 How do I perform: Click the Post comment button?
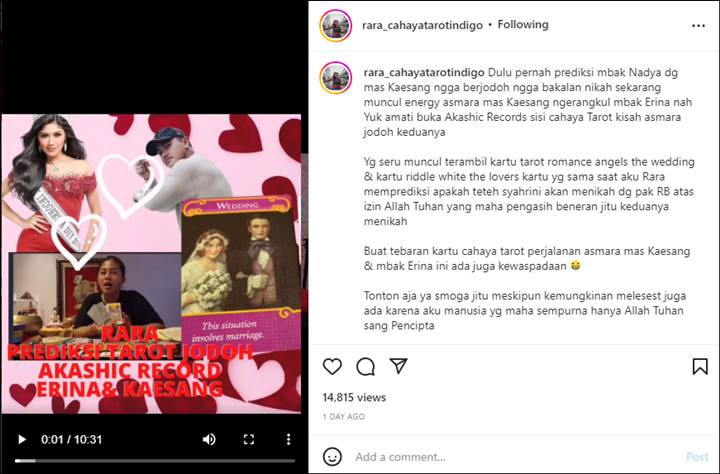(x=697, y=457)
